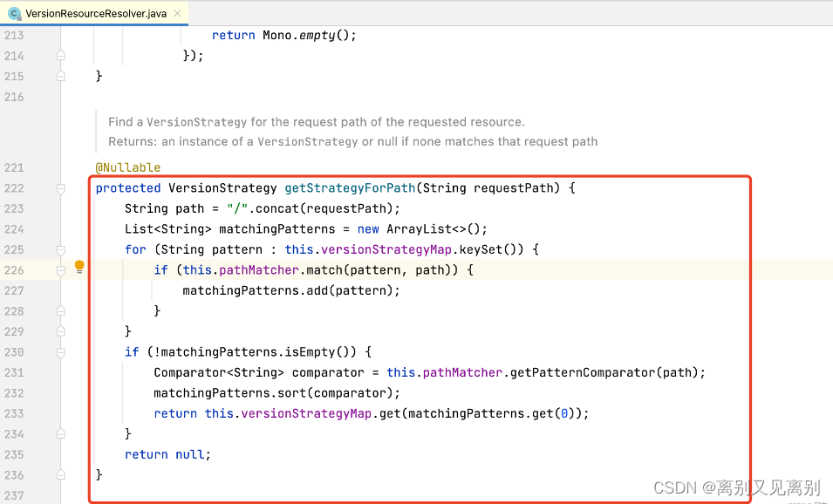
Task: Click the @Nullable annotation
Action: [128, 167]
